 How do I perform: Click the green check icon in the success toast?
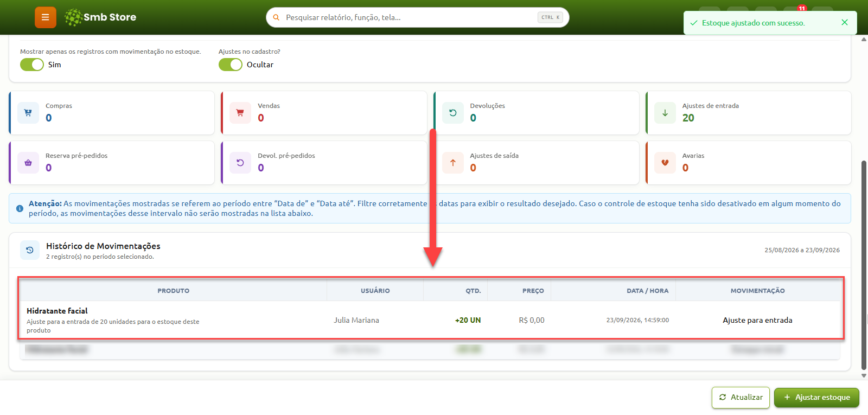point(693,23)
